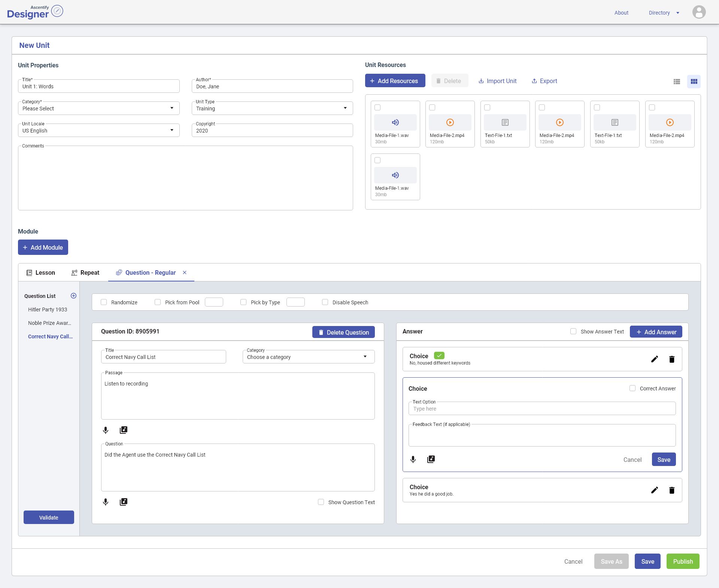Click microphone icon in Choice editor
This screenshot has width=719, height=588.
tap(413, 459)
